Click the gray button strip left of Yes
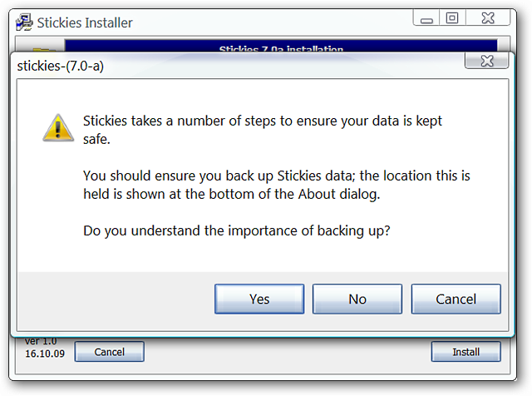The height and width of the screenshot is (396, 532). [116, 300]
